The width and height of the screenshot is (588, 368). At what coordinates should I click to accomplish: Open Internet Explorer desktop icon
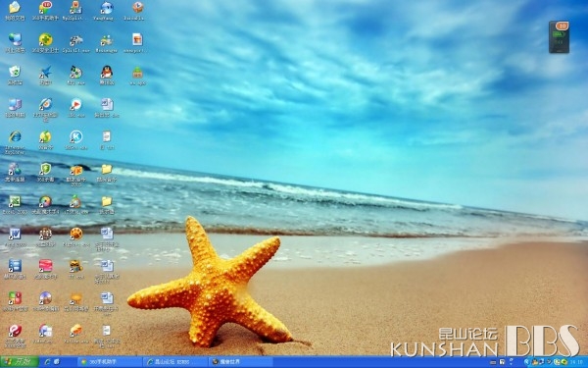click(15, 136)
